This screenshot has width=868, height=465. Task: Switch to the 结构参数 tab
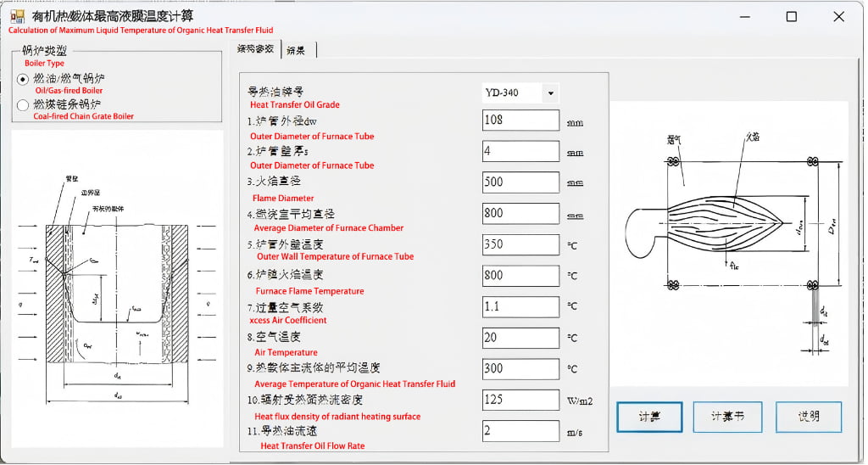coord(255,49)
